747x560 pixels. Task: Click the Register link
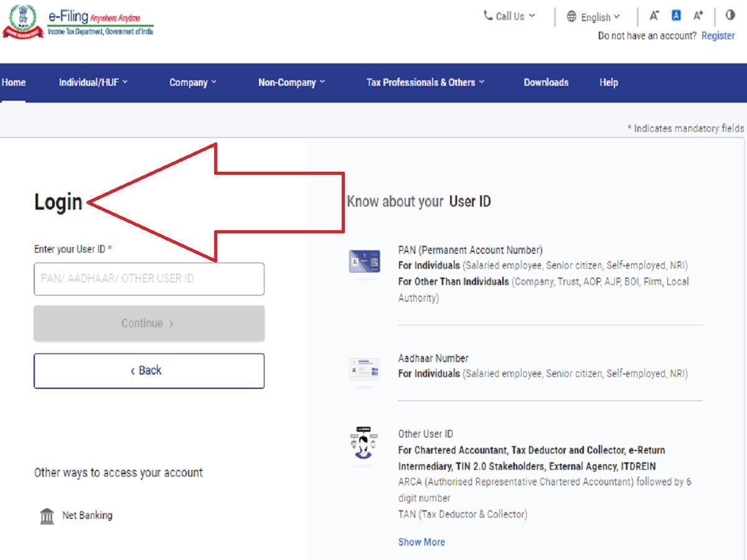tap(718, 35)
